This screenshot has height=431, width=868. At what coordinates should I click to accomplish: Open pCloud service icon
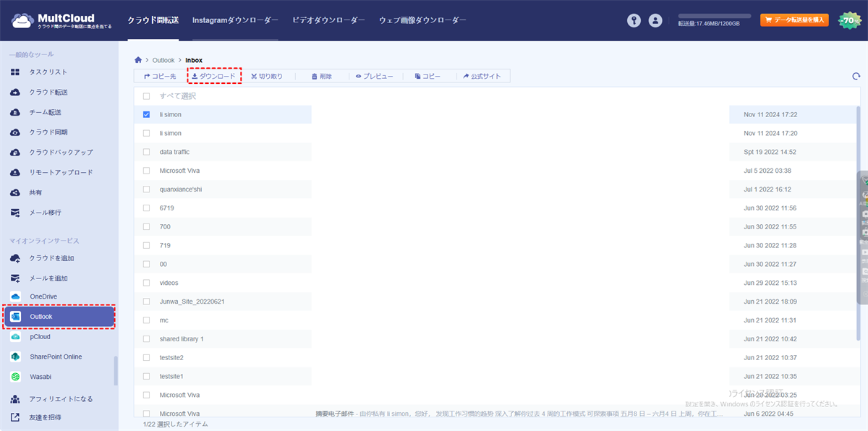tap(14, 337)
